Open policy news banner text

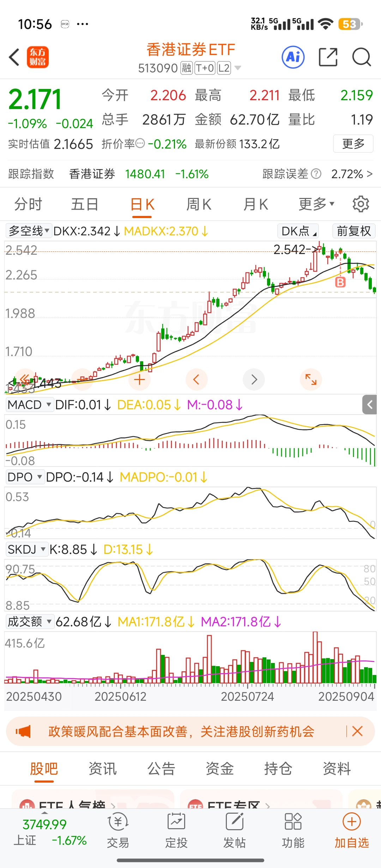(x=181, y=731)
